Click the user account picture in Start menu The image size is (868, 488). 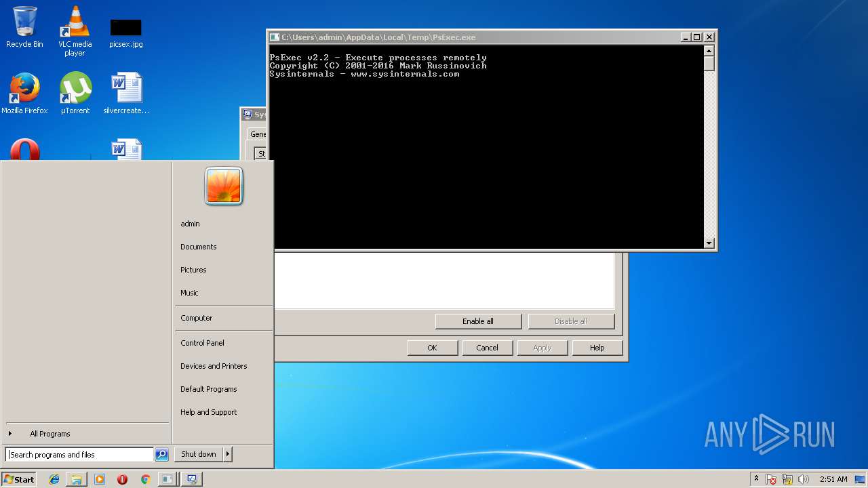(x=224, y=186)
